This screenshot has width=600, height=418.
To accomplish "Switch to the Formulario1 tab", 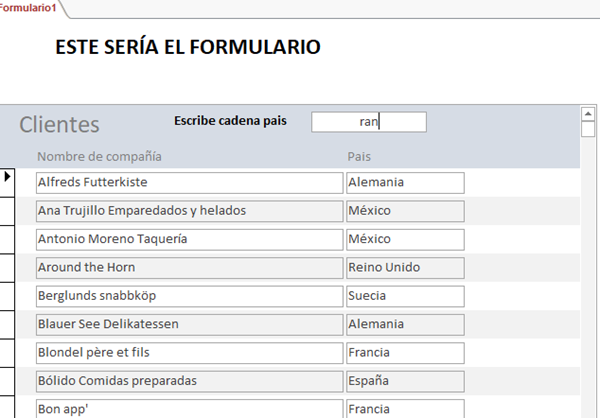I will click(x=28, y=8).
